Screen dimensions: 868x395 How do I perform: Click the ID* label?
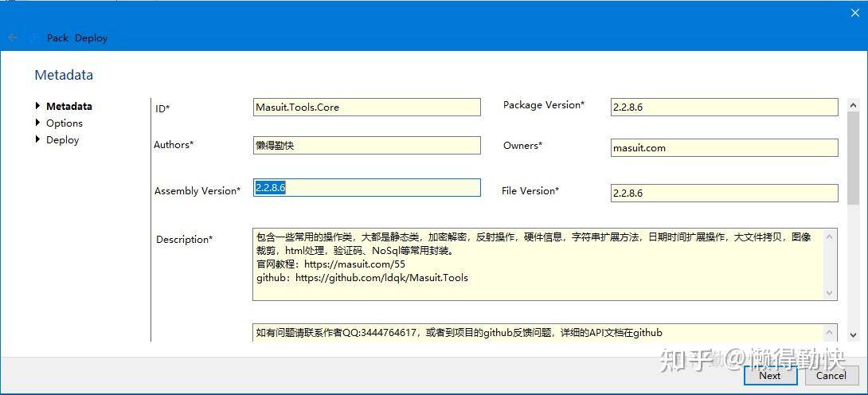(162, 109)
